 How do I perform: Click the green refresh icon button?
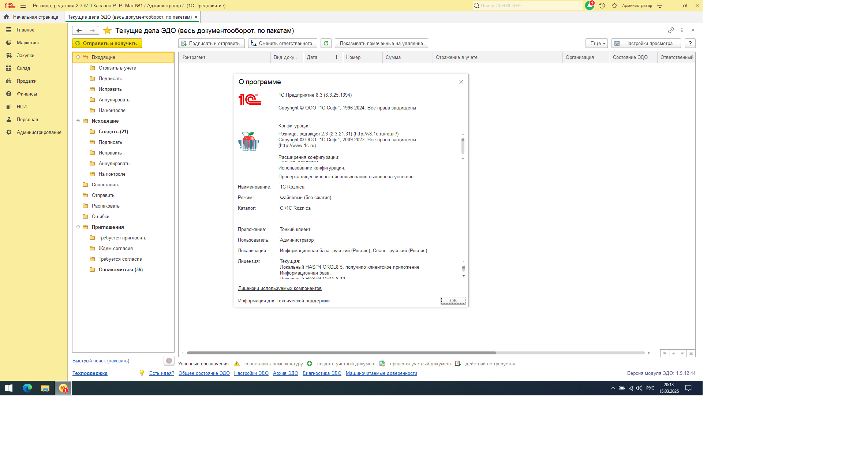click(326, 43)
